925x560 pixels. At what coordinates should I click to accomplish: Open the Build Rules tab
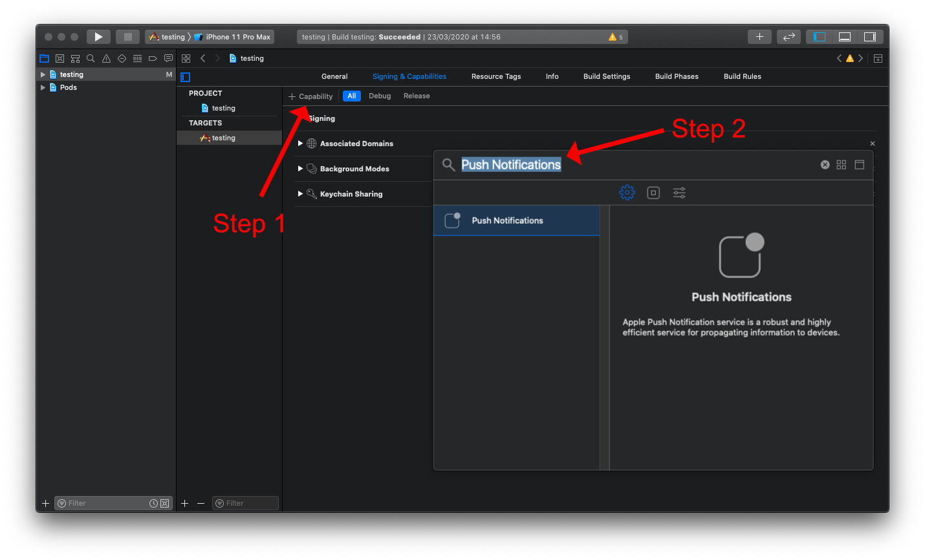click(x=743, y=76)
